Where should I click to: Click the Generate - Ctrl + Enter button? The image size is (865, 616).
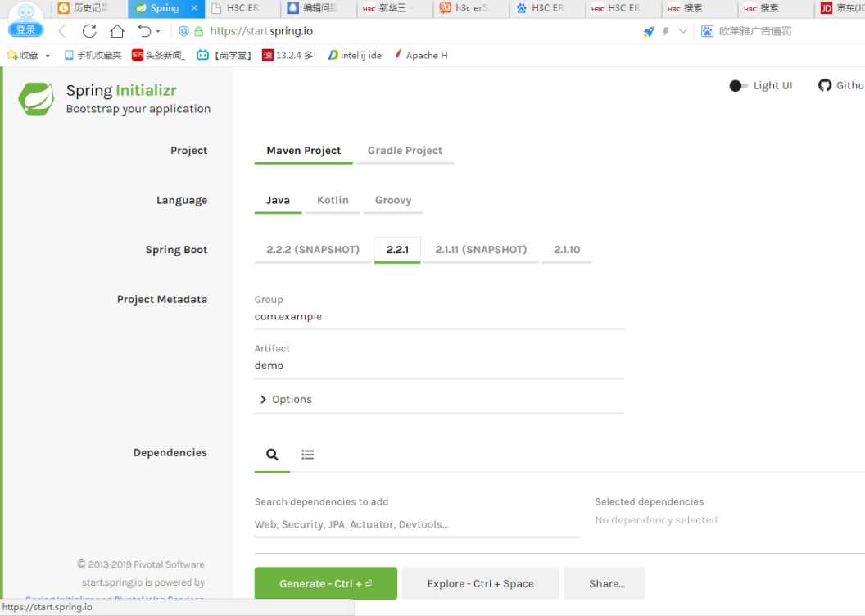tap(325, 583)
